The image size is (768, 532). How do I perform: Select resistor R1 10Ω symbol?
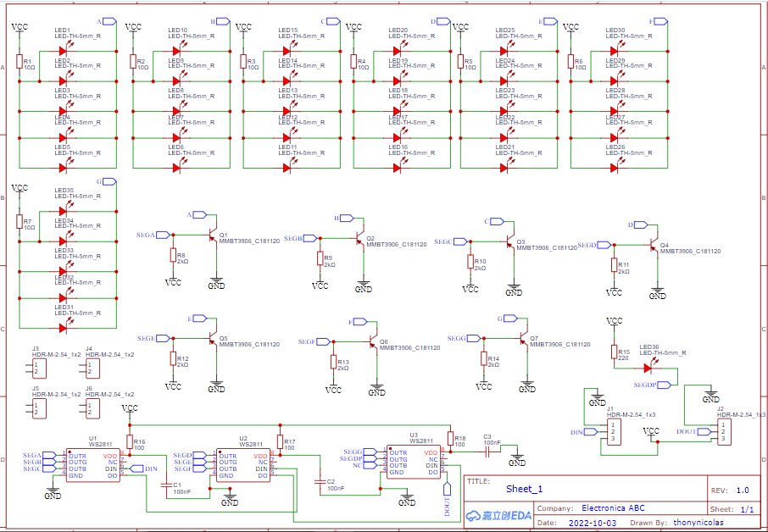[x=19, y=62]
